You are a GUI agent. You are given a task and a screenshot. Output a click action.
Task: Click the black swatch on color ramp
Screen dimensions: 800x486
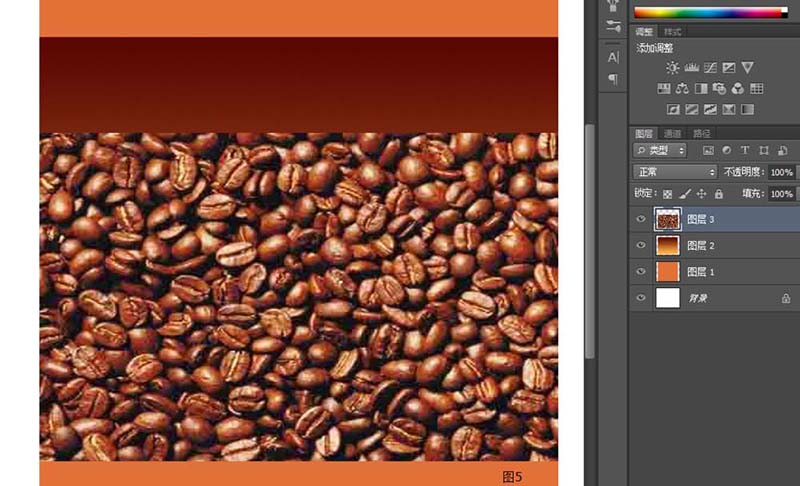[x=785, y=16]
